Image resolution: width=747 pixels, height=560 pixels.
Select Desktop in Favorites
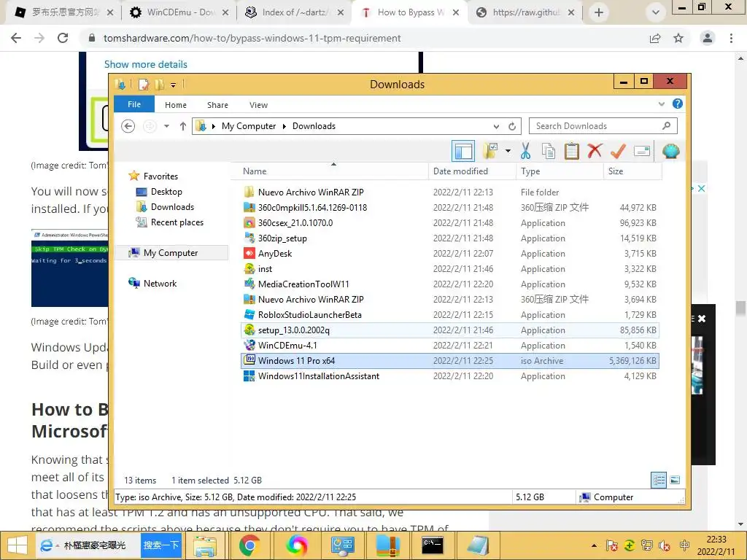[x=166, y=192]
